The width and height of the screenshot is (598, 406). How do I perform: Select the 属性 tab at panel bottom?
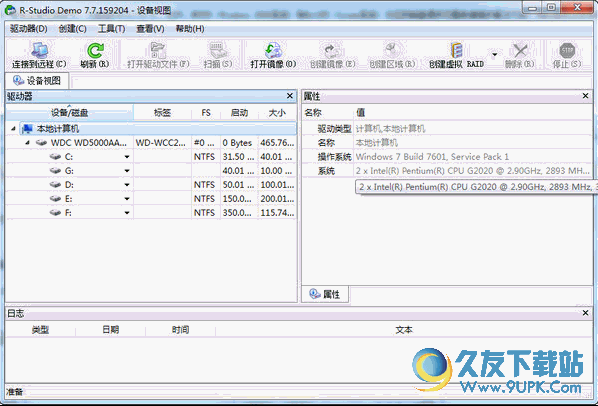[x=325, y=294]
